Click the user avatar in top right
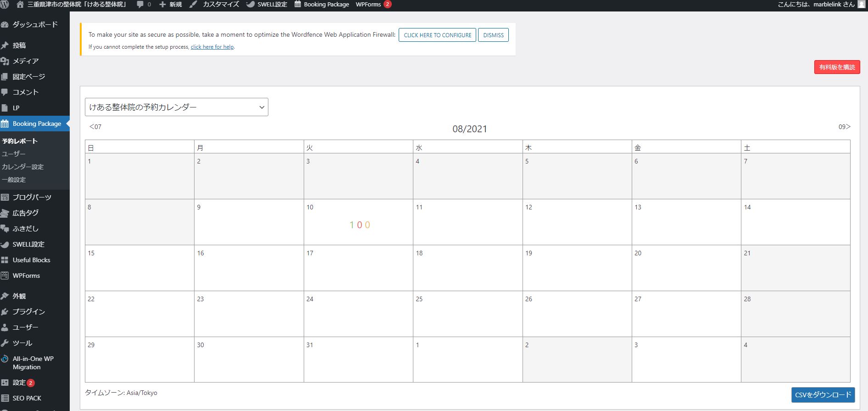Viewport: 868px width, 411px height. (x=861, y=5)
